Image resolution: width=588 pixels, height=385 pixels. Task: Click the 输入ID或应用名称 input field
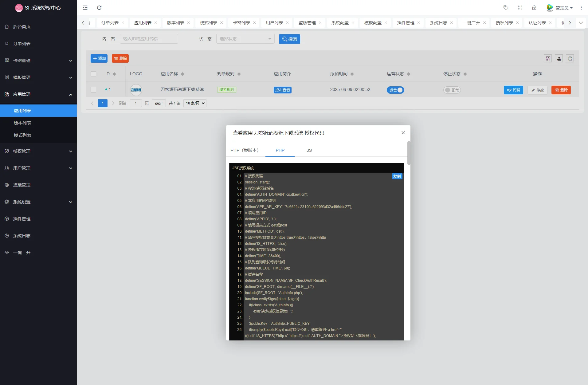149,39
